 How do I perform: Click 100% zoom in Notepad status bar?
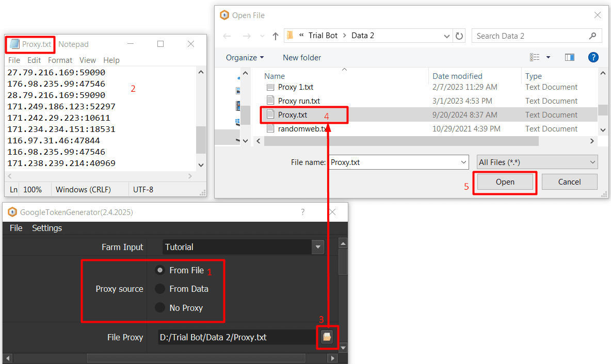click(33, 190)
